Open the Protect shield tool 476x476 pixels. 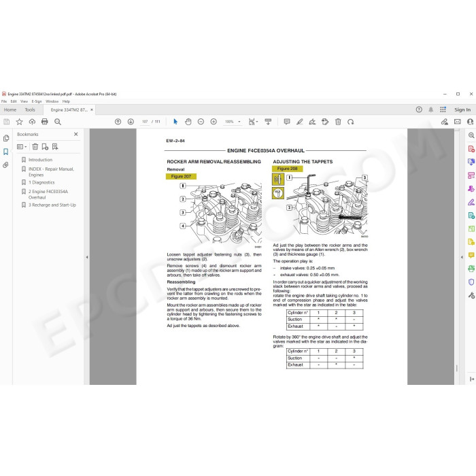pos(471,282)
